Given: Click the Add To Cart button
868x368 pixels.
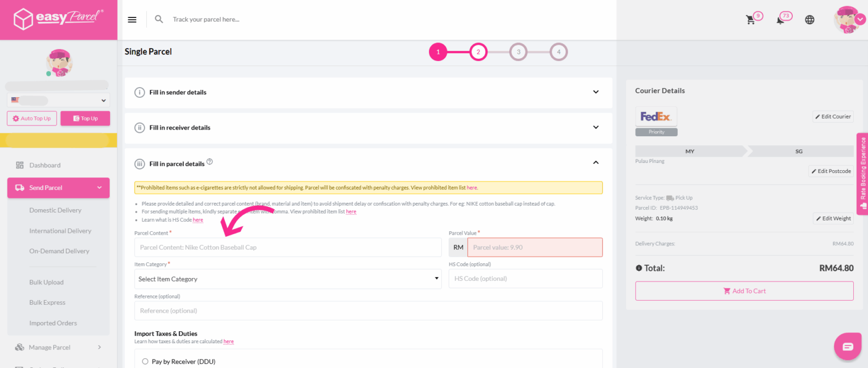Looking at the screenshot, I should [744, 291].
